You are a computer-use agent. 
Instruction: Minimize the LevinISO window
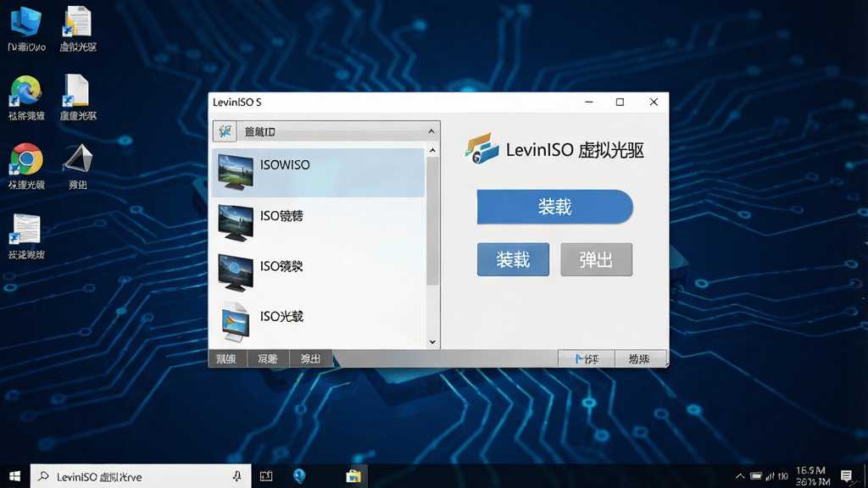589,103
